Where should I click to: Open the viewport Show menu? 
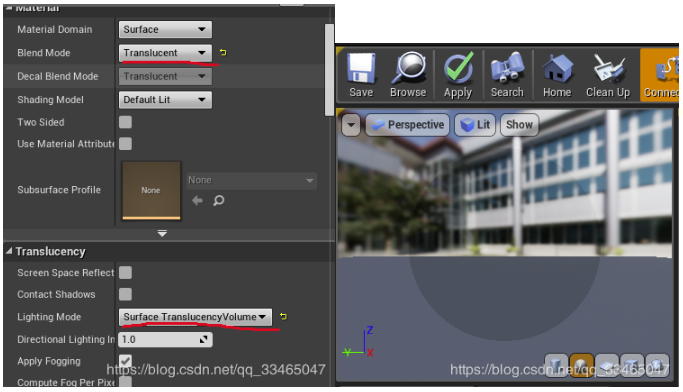pyautogui.click(x=519, y=125)
